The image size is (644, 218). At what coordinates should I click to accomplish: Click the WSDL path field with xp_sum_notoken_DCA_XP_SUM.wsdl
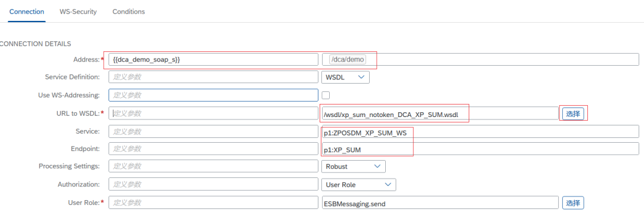pos(440,113)
